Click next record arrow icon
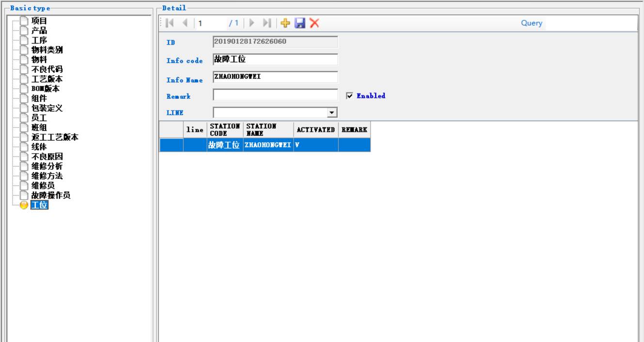Viewport: 644px width, 342px height. tap(251, 23)
